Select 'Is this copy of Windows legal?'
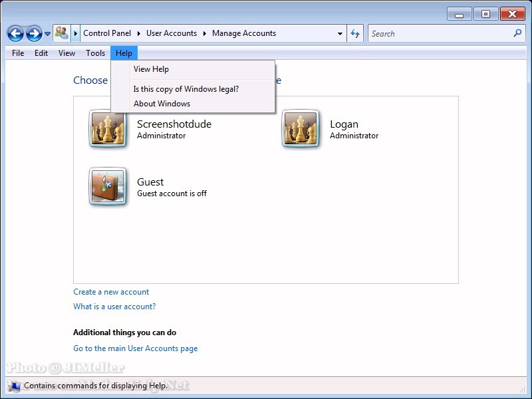This screenshot has width=532, height=399. pyautogui.click(x=193, y=89)
